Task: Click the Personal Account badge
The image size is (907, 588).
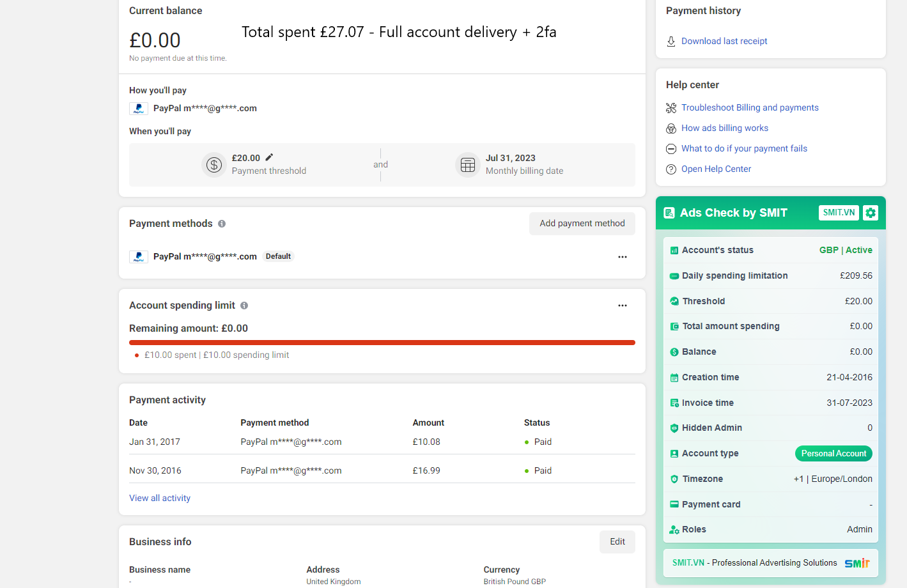Action: [x=833, y=454]
